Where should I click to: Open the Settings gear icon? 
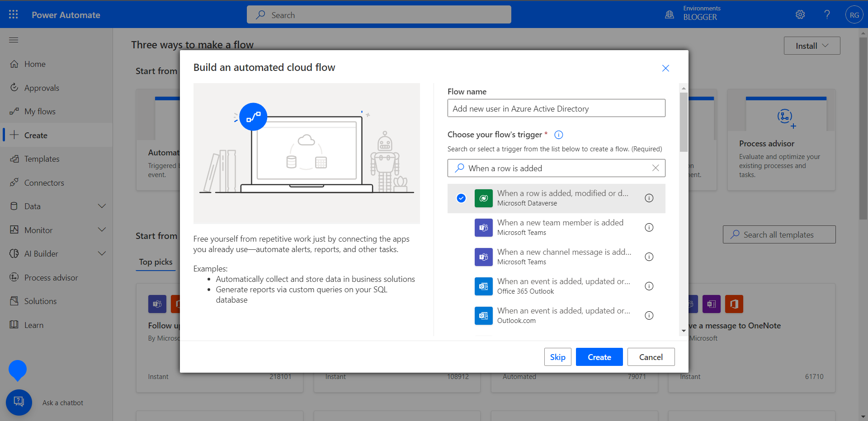(800, 14)
